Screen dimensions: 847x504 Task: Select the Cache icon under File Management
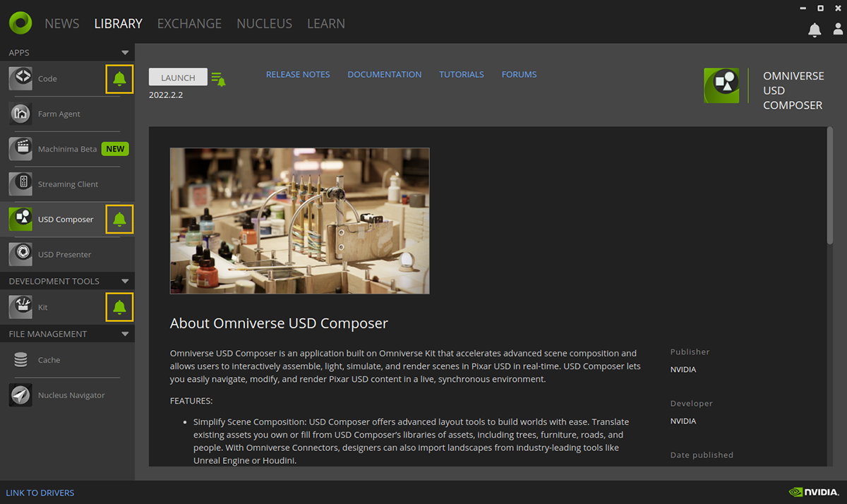point(20,360)
